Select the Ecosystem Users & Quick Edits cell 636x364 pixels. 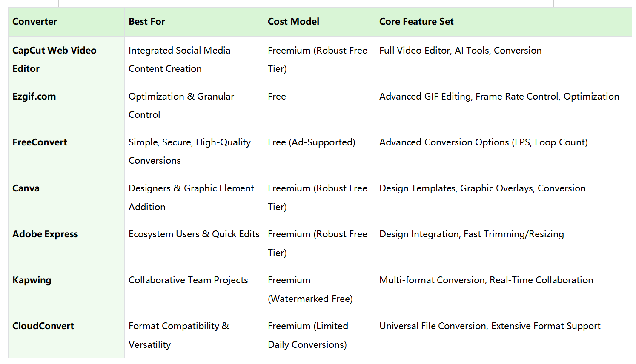194,234
